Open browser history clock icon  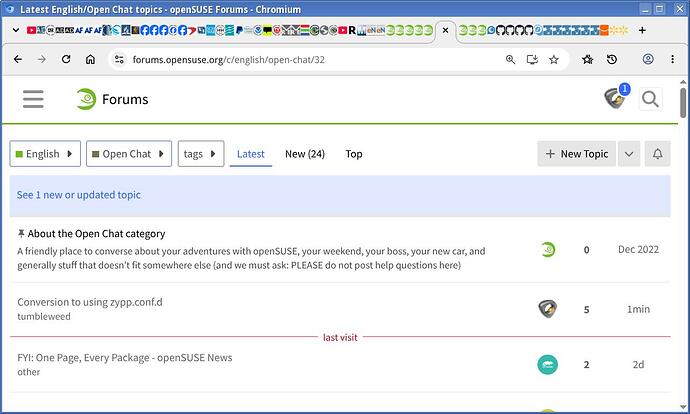point(612,59)
